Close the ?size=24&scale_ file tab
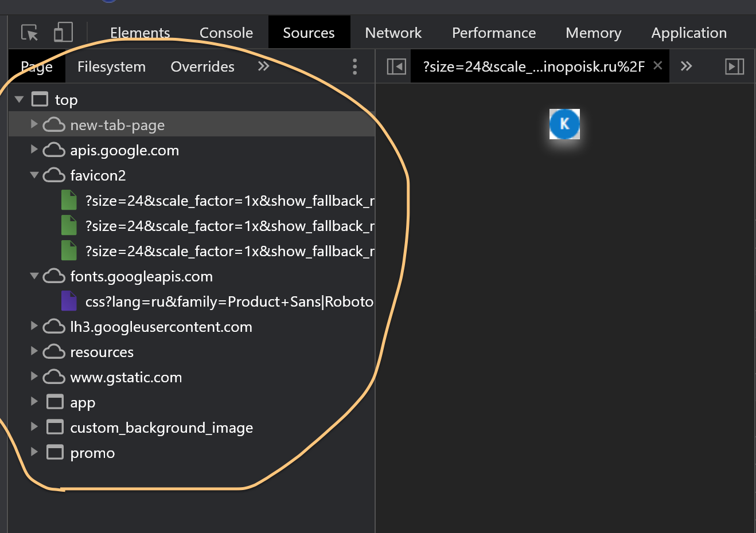This screenshot has height=533, width=756. pyautogui.click(x=658, y=65)
